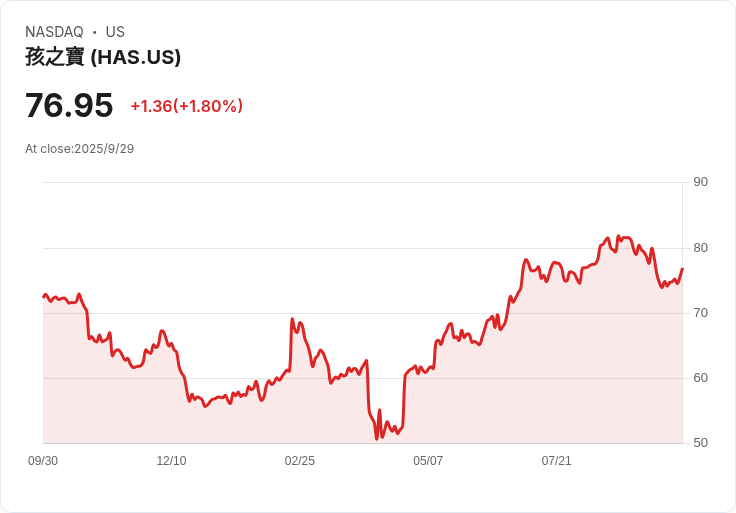Click the HAS.US stock title

pos(103,57)
